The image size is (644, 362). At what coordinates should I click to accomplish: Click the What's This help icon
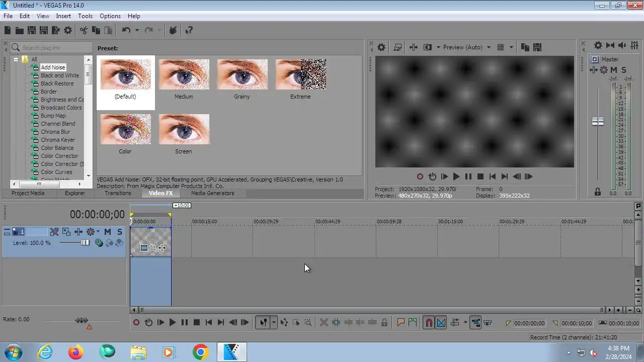[189, 31]
